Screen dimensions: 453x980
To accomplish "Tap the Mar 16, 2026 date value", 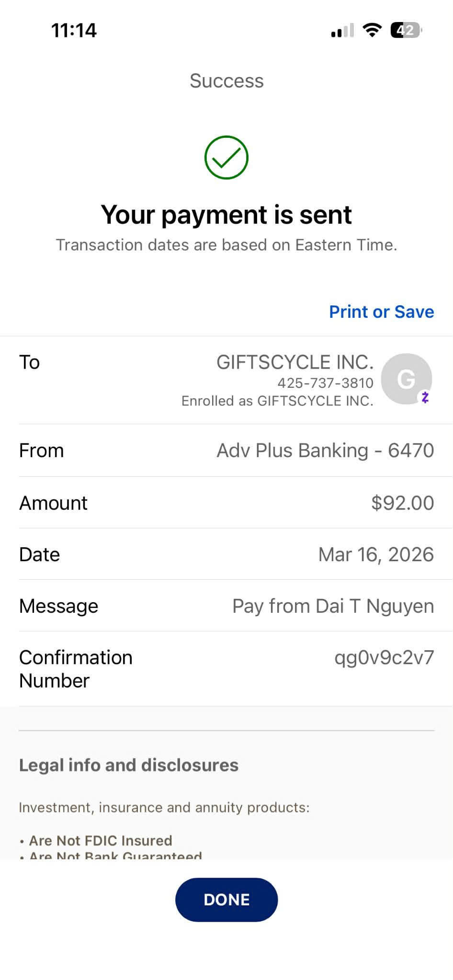I will pos(376,554).
